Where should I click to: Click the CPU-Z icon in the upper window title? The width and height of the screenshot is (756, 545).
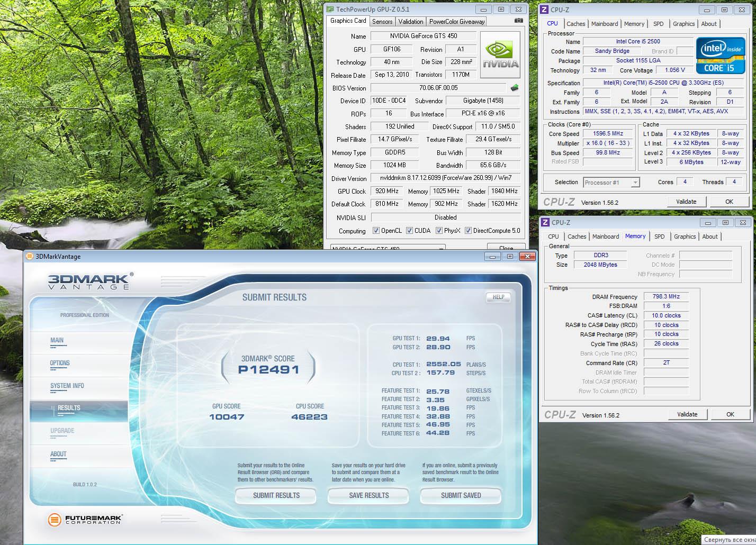pos(545,10)
